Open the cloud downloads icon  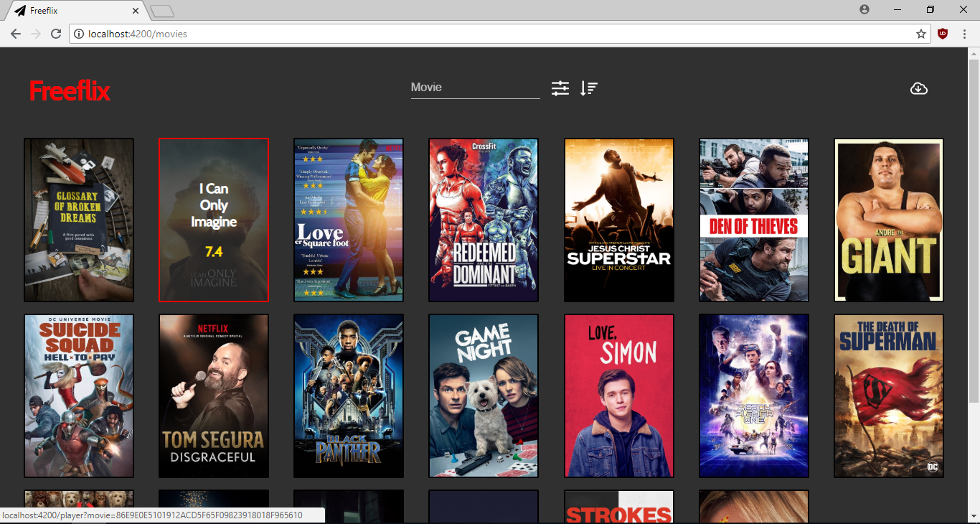[x=919, y=88]
